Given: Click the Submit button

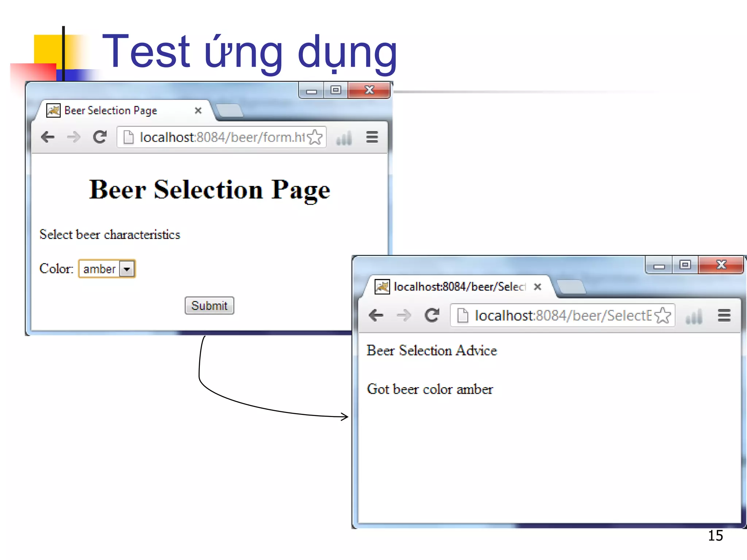Looking at the screenshot, I should pyautogui.click(x=209, y=306).
